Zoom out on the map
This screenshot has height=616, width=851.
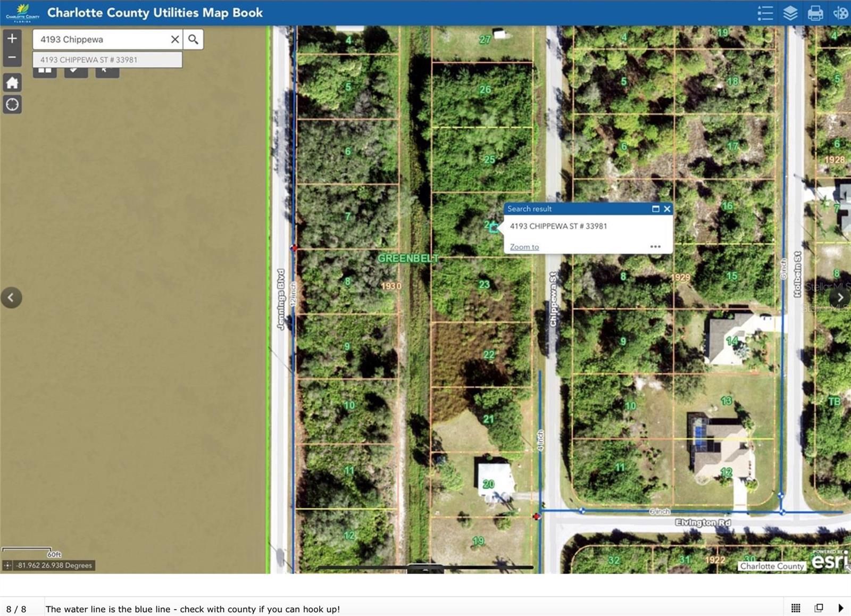(12, 56)
